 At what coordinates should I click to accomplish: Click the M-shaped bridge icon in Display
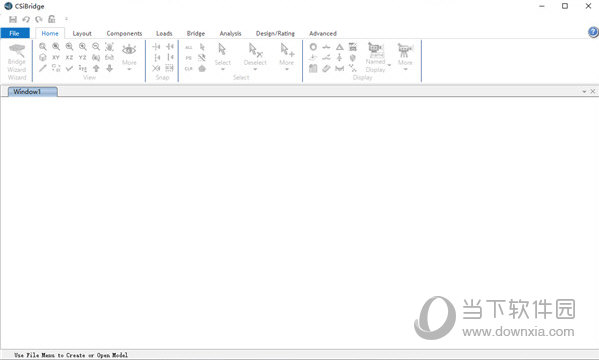[340, 68]
